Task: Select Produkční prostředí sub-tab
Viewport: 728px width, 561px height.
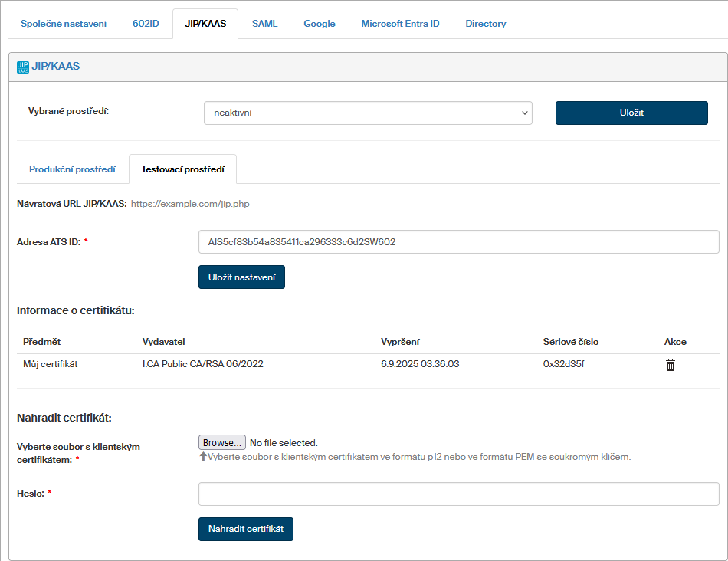Action: pyautogui.click(x=72, y=169)
